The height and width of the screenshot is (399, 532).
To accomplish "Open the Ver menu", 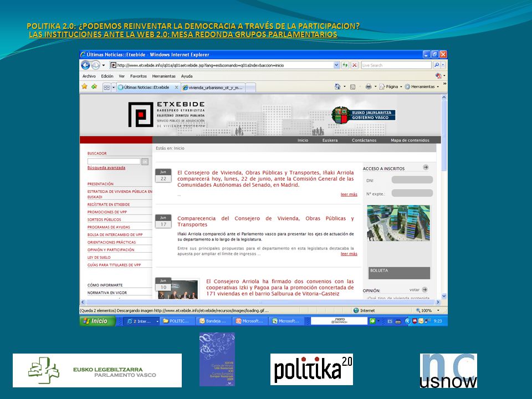I will click(122, 76).
